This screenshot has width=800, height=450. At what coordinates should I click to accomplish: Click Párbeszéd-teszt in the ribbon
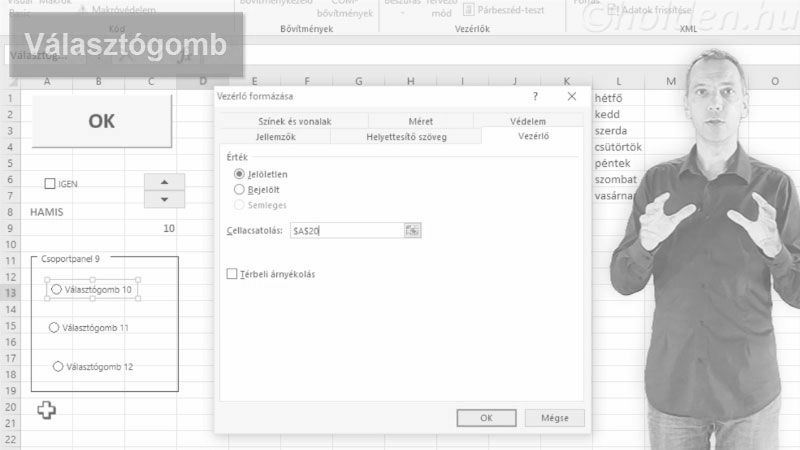504,10
